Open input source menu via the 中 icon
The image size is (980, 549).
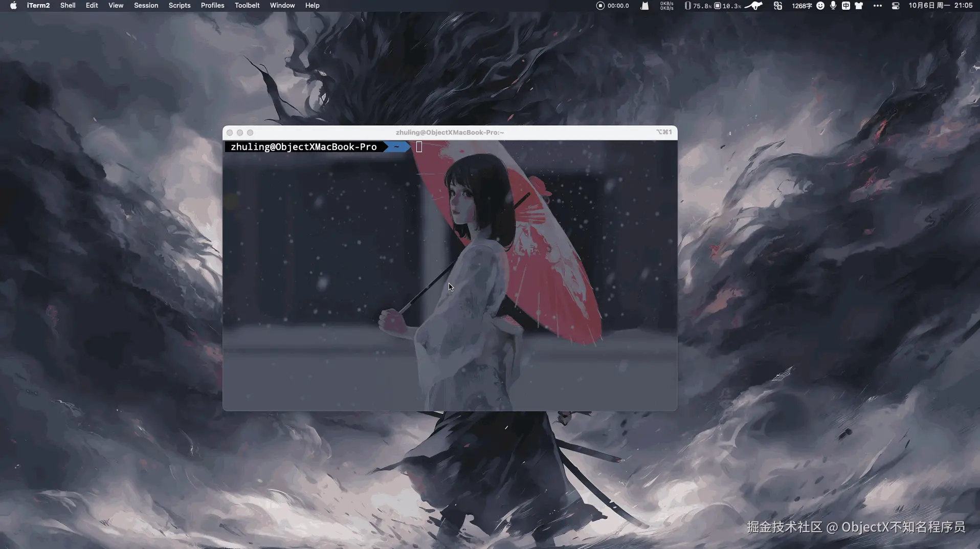tap(847, 6)
